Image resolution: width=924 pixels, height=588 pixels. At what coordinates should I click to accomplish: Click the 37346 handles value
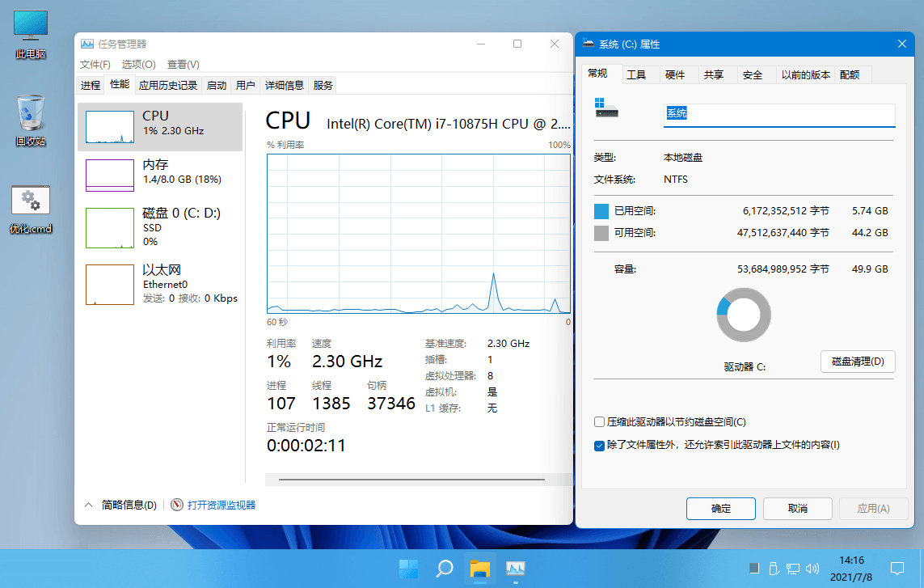point(391,404)
